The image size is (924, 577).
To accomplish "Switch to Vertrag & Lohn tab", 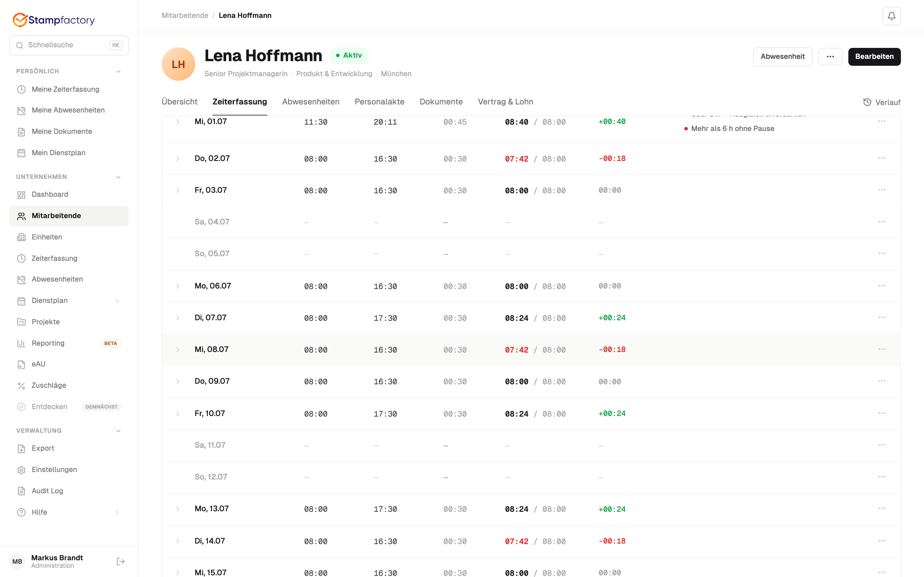I will [x=505, y=102].
